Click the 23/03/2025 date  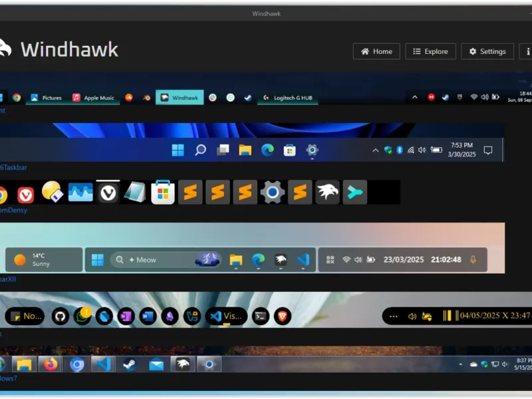pos(404,259)
